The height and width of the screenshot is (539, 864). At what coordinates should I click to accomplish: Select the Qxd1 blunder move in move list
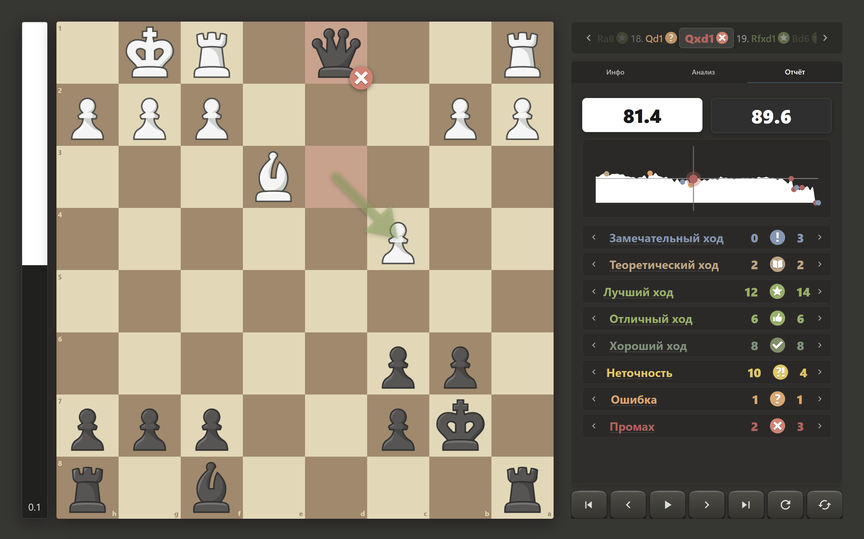(x=706, y=38)
